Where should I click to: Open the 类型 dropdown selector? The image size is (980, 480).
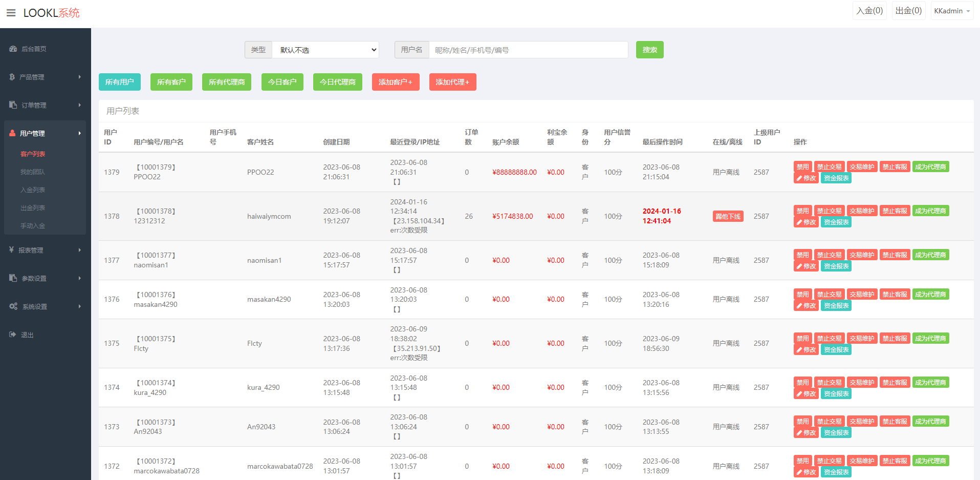(325, 50)
